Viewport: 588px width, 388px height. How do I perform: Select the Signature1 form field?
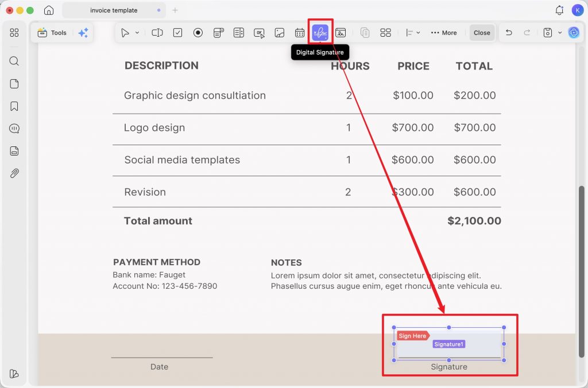[x=449, y=344]
